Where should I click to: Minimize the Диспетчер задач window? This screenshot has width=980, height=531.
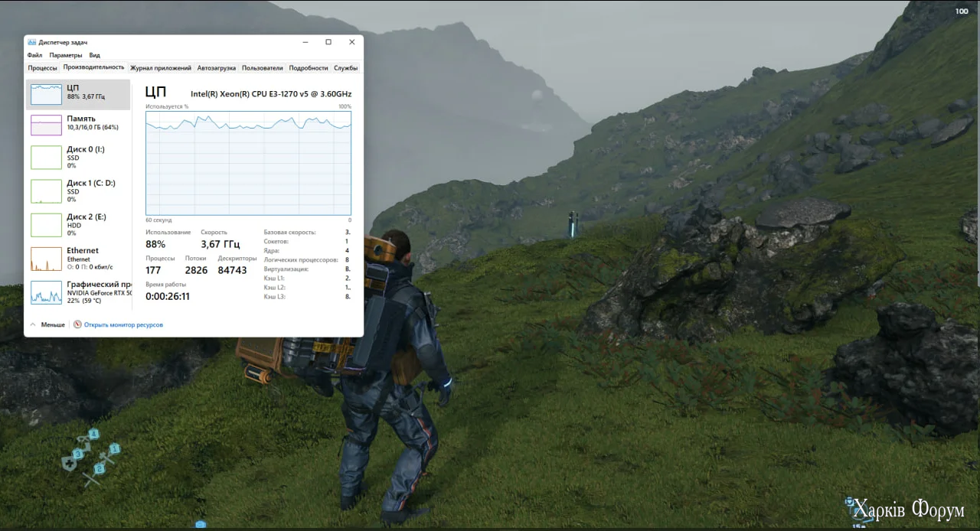coord(305,42)
